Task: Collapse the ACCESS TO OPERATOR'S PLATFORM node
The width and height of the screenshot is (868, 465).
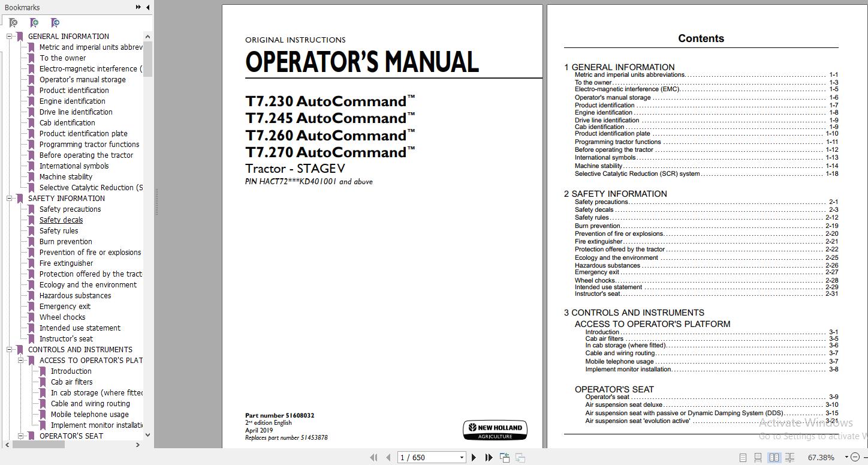Action: 21,360
